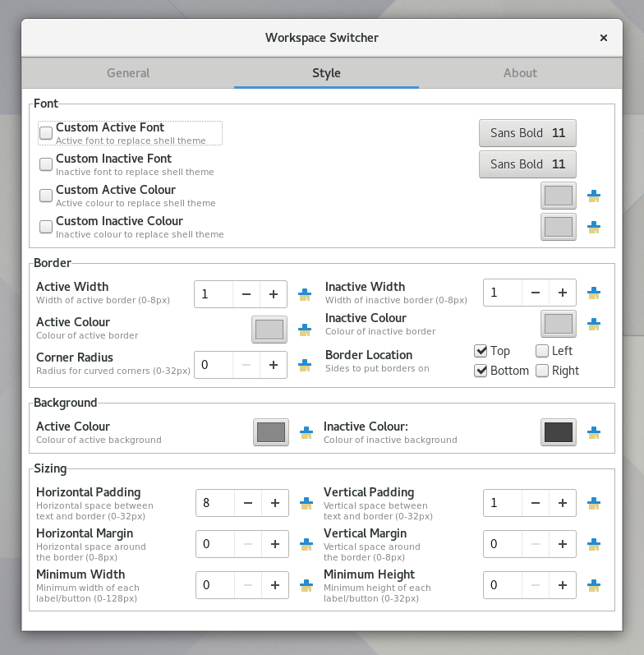Decrease Inactive Width with minus button
This screenshot has height=655, width=644.
536,293
